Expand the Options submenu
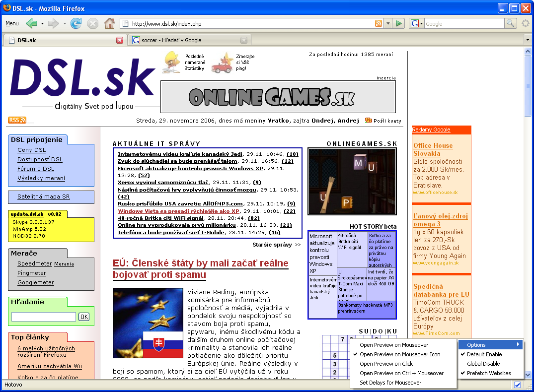 491,345
